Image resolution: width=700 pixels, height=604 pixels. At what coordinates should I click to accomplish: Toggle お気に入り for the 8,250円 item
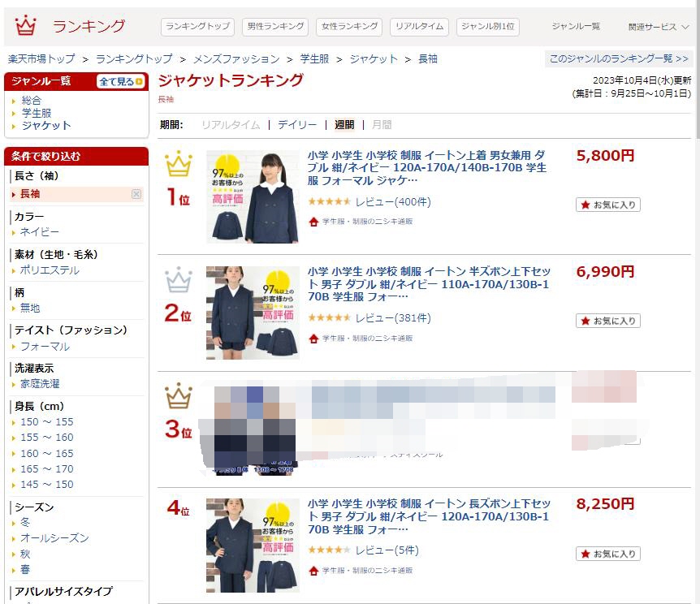(608, 554)
